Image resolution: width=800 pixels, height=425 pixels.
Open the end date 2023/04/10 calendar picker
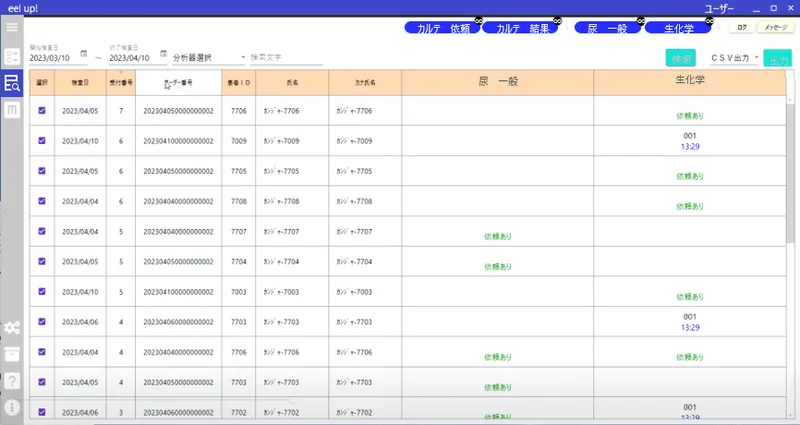pyautogui.click(x=163, y=54)
